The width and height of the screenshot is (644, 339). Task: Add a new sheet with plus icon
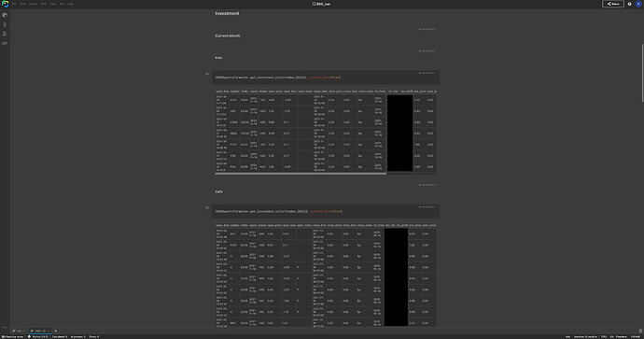point(55,331)
